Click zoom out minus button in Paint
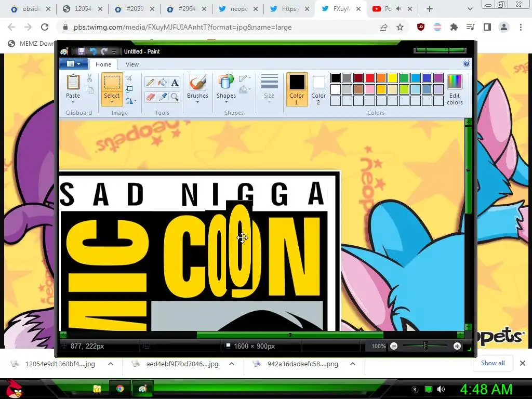 [x=394, y=346]
